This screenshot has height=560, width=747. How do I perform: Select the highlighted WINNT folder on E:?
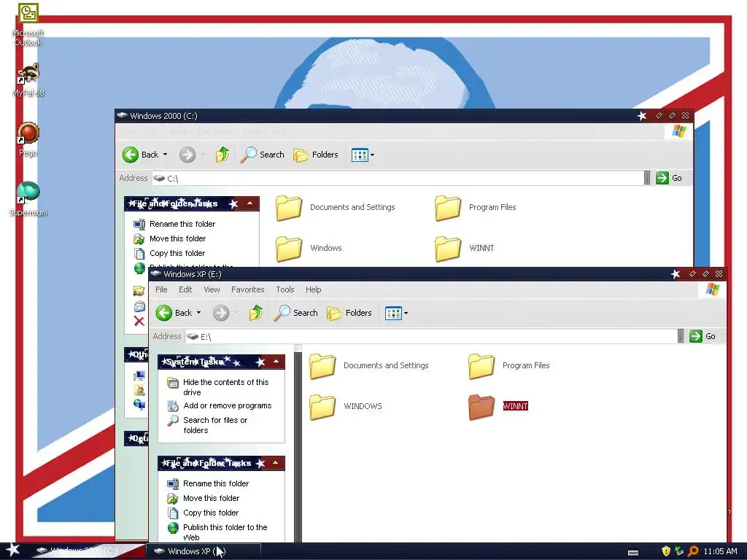[x=498, y=406]
